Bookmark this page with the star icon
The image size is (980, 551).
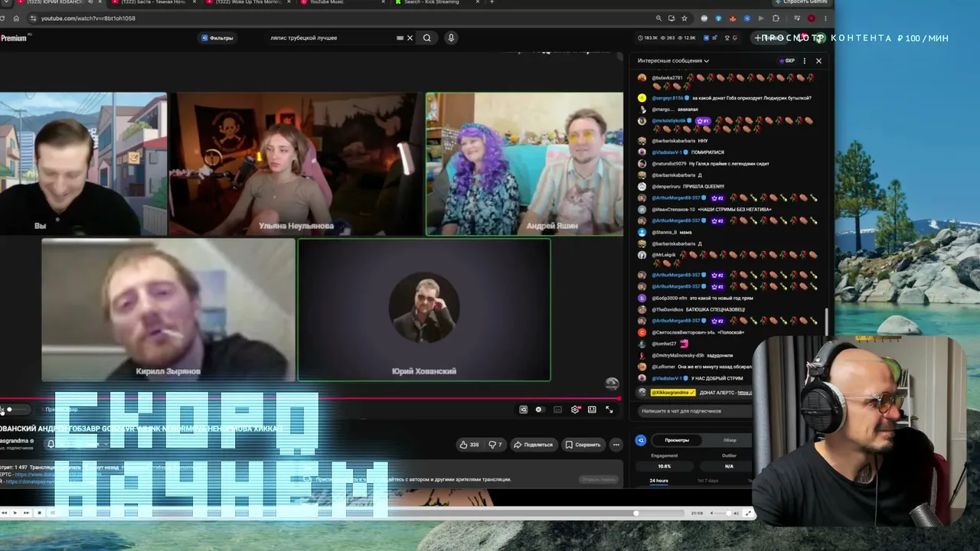(684, 18)
